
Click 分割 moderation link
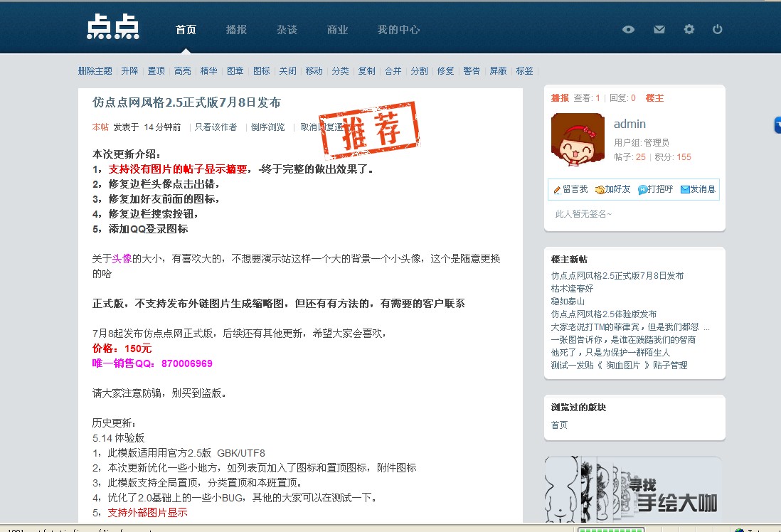pos(420,70)
